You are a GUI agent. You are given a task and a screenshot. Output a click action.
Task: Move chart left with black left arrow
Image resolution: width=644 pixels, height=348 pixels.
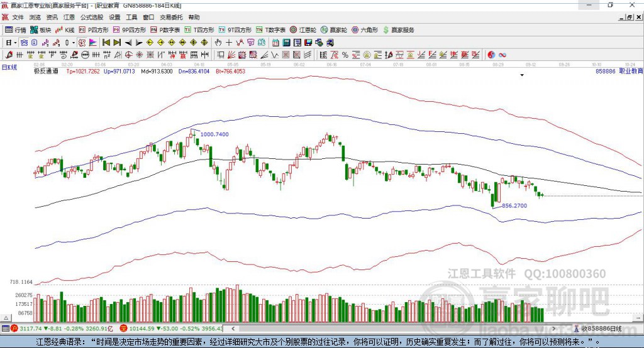pyautogui.click(x=128, y=43)
